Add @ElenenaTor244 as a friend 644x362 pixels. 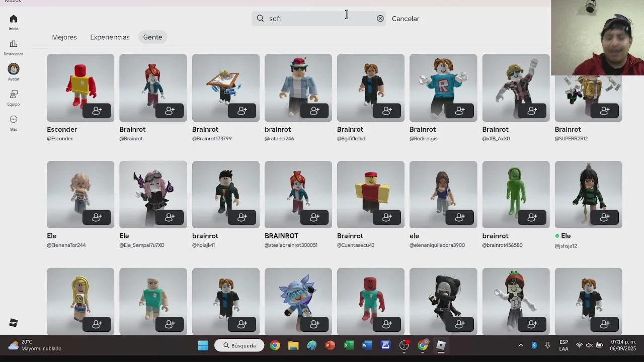click(97, 217)
